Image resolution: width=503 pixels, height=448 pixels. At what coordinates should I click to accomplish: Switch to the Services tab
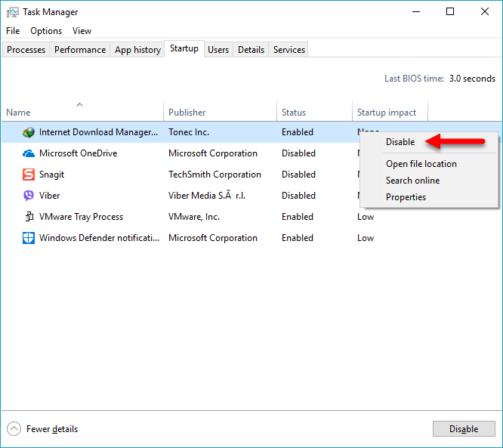pos(289,50)
